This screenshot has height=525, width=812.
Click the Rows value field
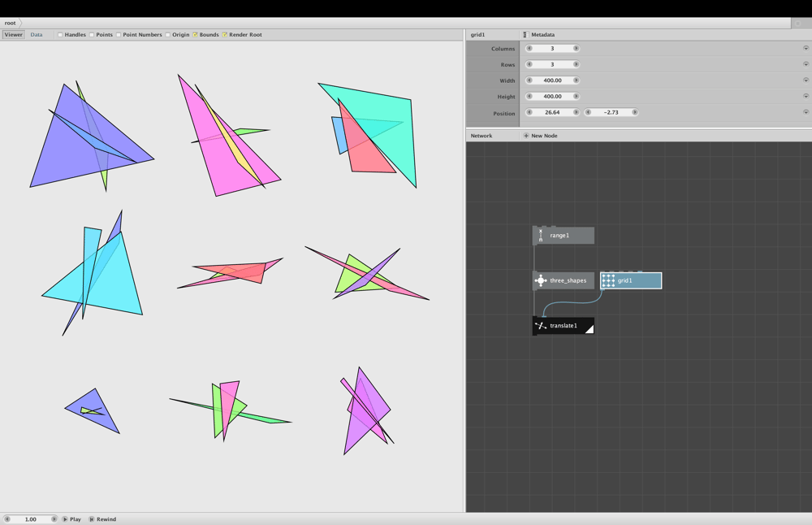pyautogui.click(x=552, y=64)
